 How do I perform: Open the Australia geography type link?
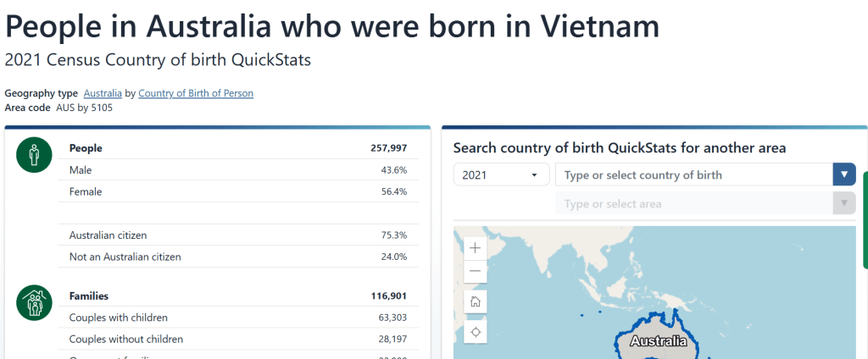pyautogui.click(x=103, y=93)
